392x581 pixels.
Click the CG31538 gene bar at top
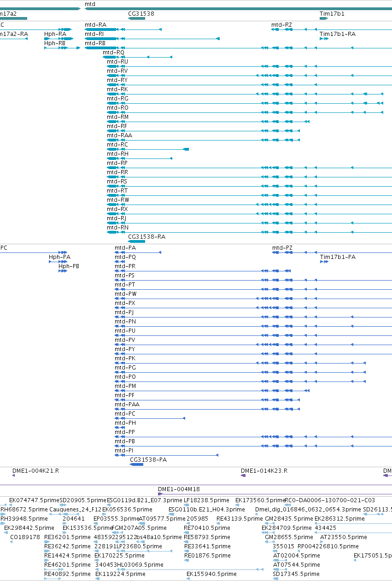(136, 18)
